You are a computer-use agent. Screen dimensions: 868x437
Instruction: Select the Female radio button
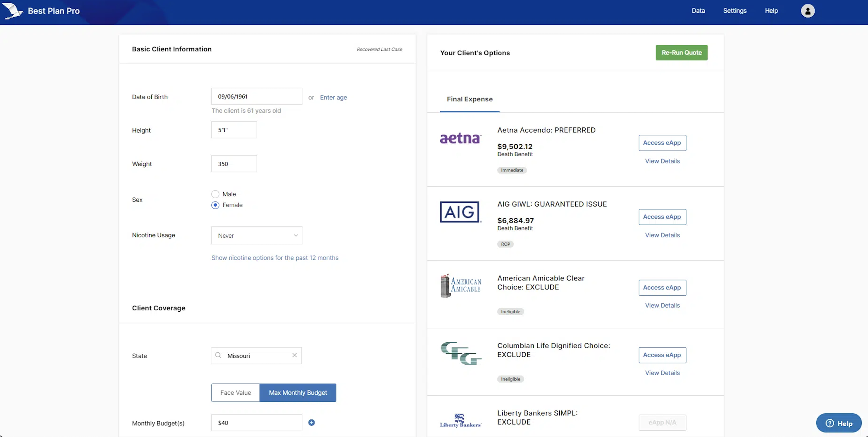pos(215,205)
